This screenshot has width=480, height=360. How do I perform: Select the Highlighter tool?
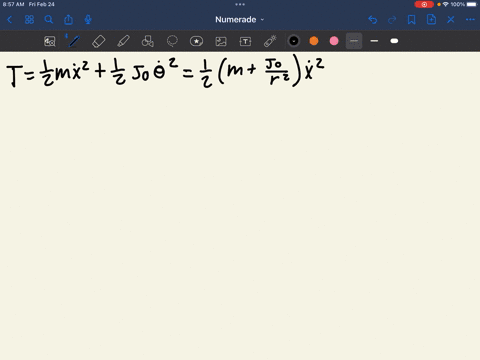tap(123, 41)
